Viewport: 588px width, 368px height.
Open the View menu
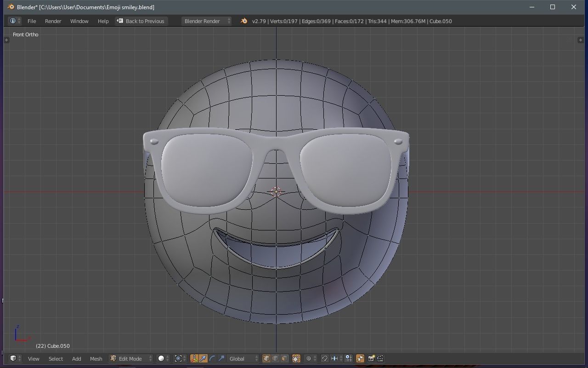coord(34,359)
